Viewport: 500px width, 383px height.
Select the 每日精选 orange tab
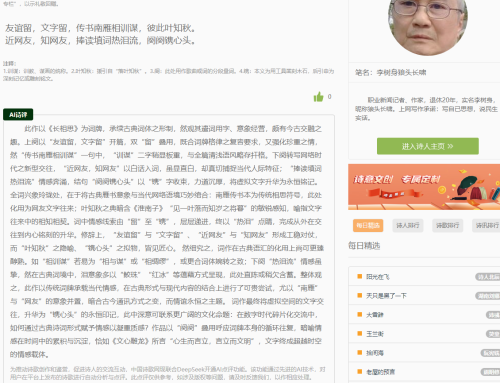point(368,225)
